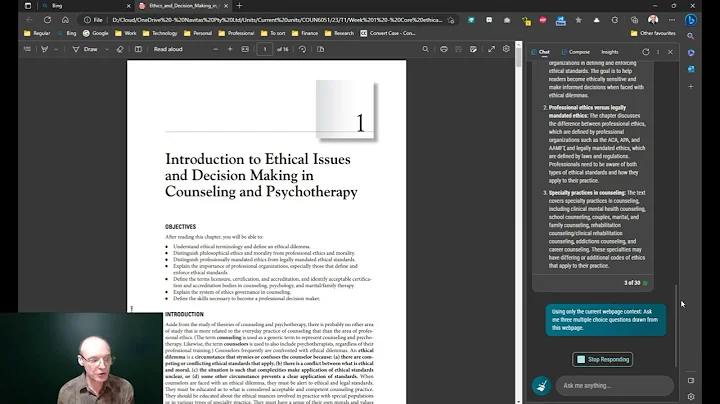720x404 pixels.
Task: Expand the Personal bookmarks folder
Action: tap(198, 33)
